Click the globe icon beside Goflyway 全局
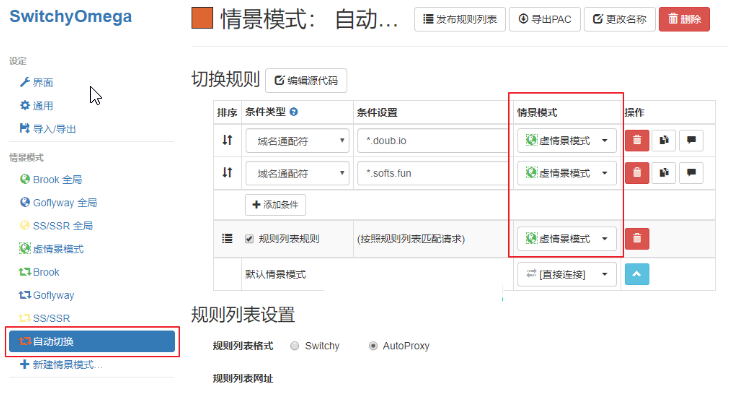Image resolution: width=731 pixels, height=393 pixels. pos(25,202)
